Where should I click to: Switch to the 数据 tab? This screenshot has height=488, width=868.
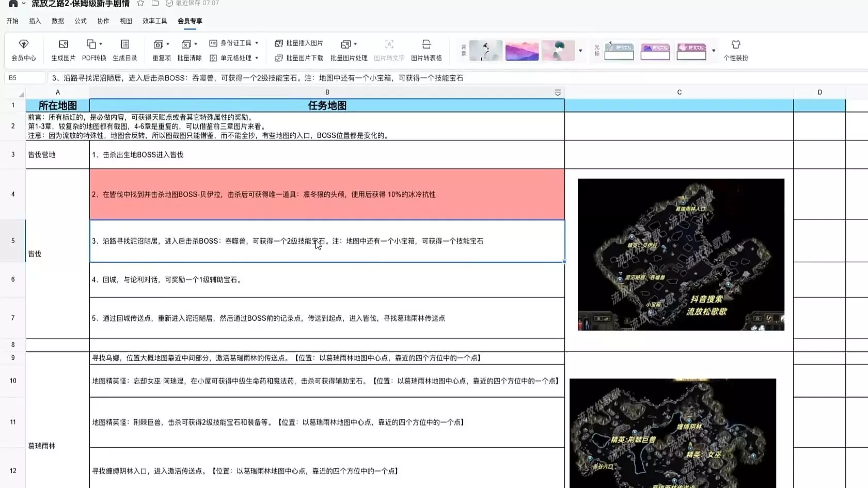pos(58,21)
